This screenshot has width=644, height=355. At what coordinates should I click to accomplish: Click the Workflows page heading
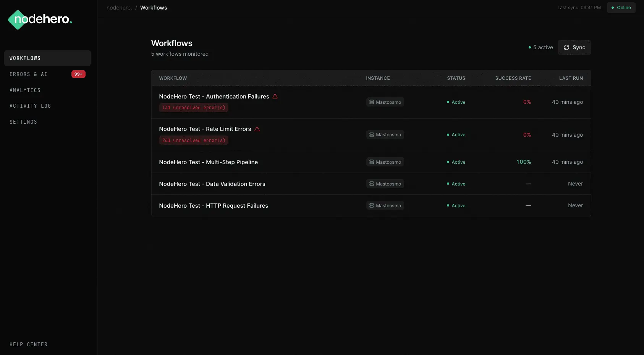172,43
